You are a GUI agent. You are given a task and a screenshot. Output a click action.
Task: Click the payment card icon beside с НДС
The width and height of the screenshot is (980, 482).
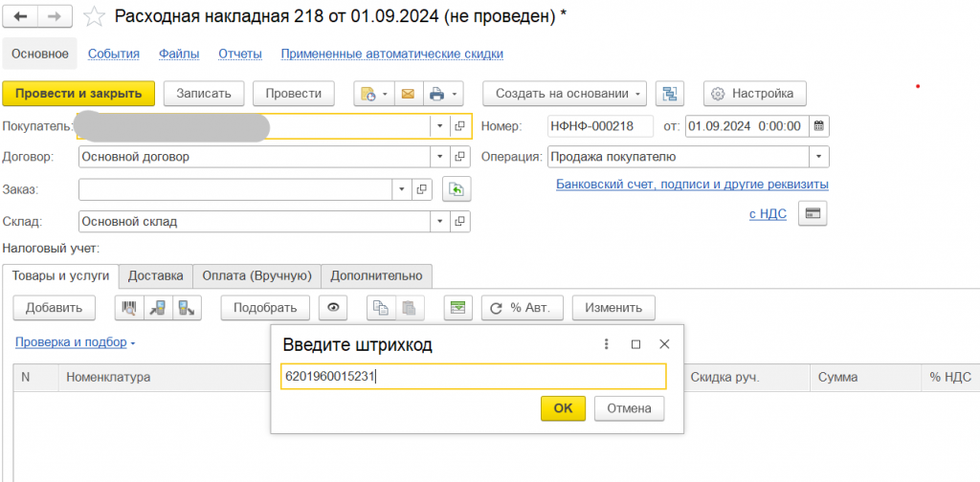[813, 213]
